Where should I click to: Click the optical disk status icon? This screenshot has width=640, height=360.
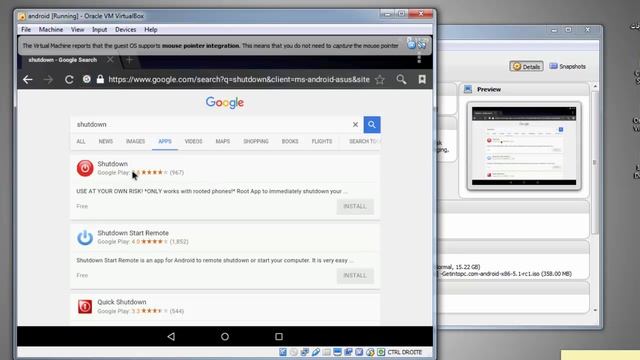point(293,352)
